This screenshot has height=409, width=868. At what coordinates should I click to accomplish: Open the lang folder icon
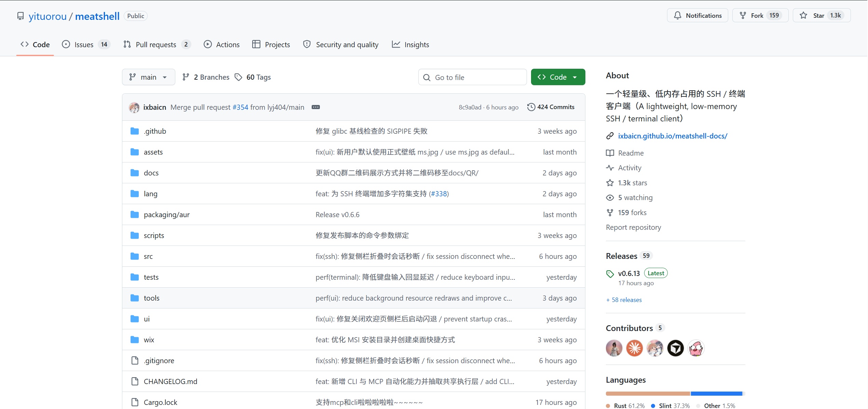pyautogui.click(x=135, y=194)
